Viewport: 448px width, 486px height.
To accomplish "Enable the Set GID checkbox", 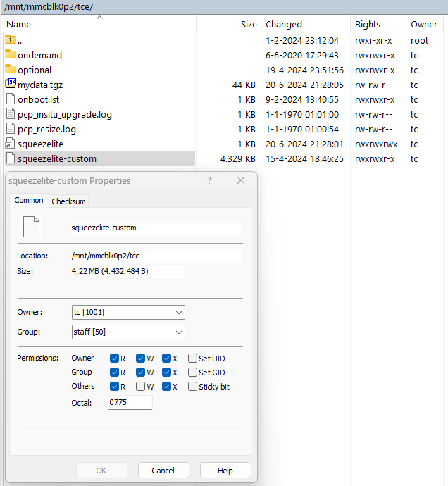I will click(192, 373).
